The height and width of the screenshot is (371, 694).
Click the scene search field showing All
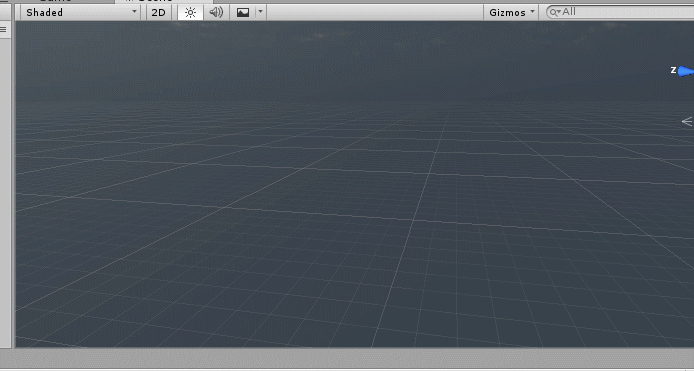point(620,12)
